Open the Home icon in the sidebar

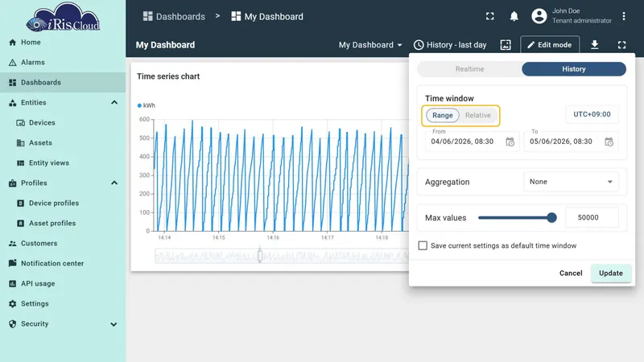coord(12,43)
